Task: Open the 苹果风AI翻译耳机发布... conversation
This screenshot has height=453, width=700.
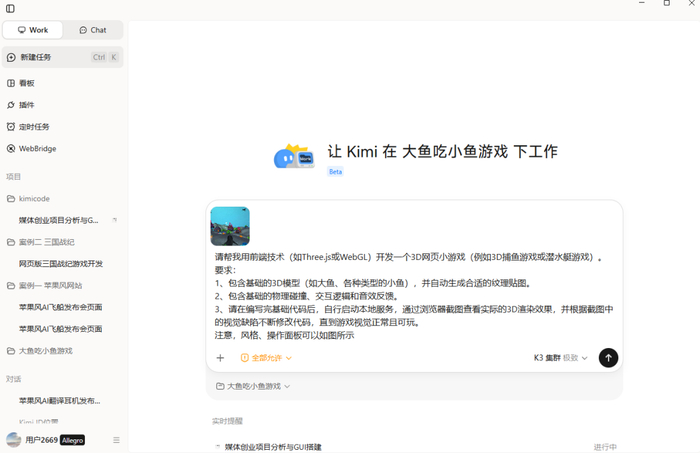Action: point(59,401)
